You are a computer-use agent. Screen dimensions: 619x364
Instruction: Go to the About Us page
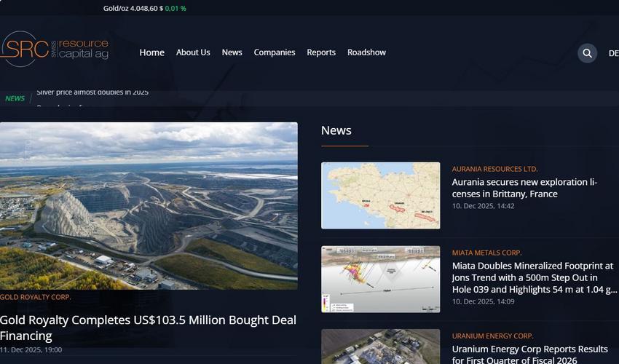click(193, 52)
